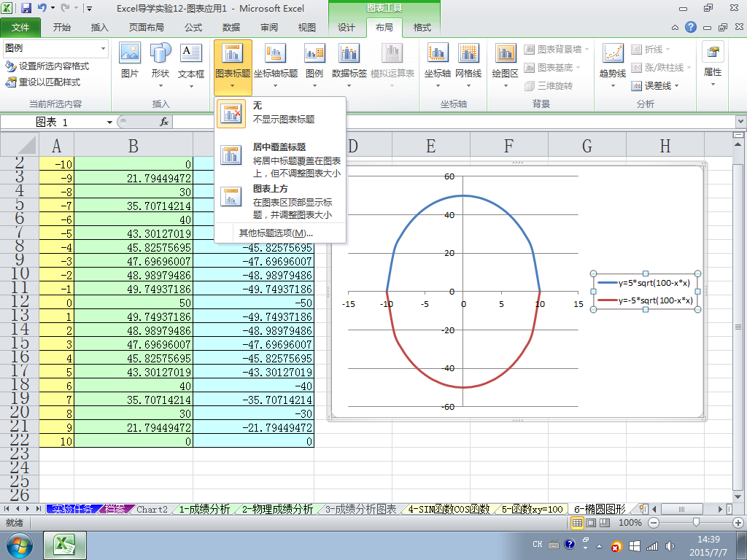Screen dimensions: 747x560
Task: Click the network signal icon in tray
Action: pos(651,546)
